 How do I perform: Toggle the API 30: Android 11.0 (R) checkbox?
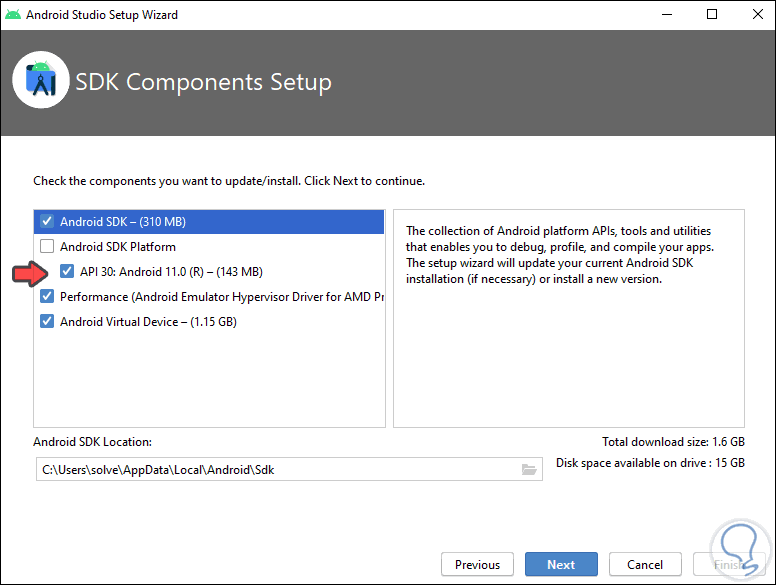(x=67, y=271)
